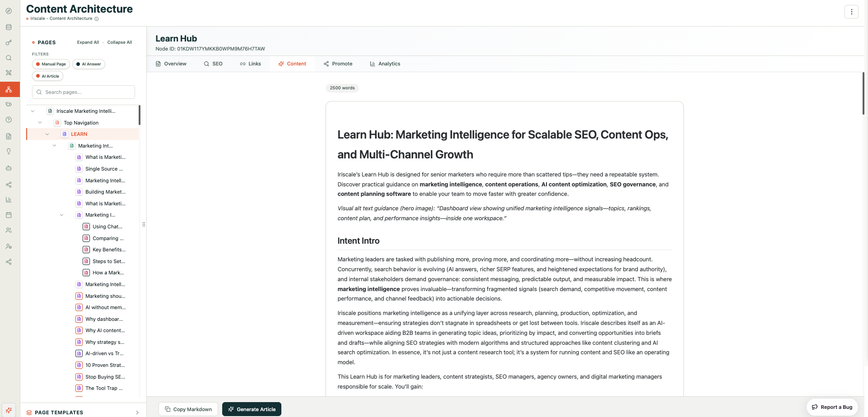Select the AI-driven vs Tr... page
The image size is (868, 417).
point(104,353)
